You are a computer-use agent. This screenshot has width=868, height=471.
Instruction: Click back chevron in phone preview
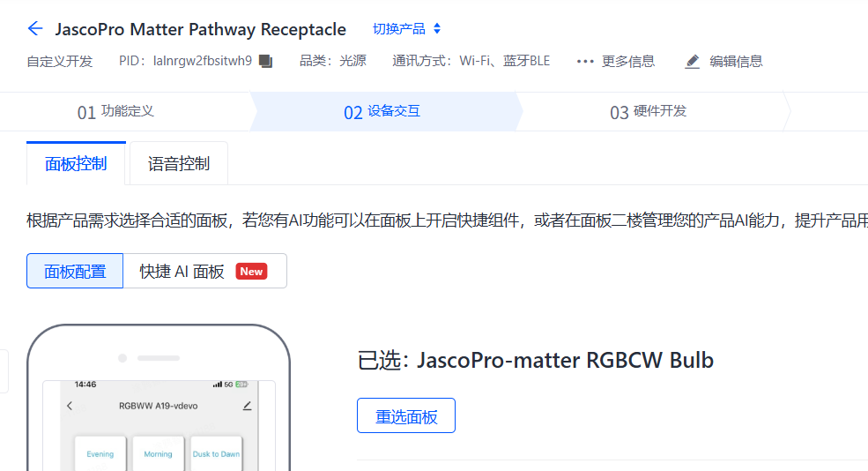[x=70, y=406]
